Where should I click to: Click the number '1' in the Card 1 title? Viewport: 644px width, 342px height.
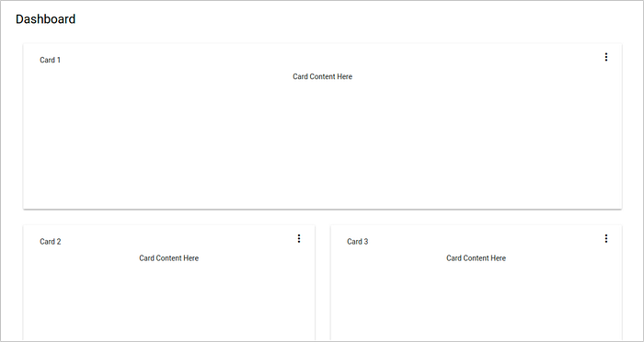point(58,60)
